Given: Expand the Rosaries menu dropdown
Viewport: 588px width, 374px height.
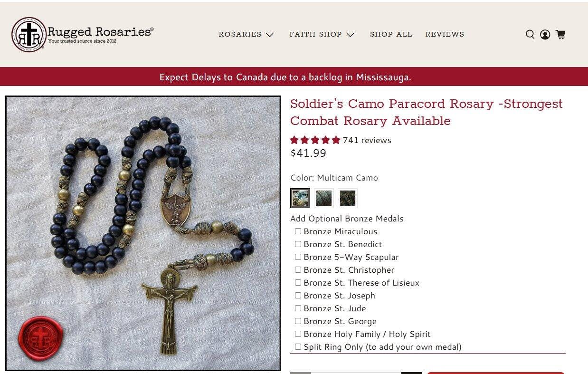Looking at the screenshot, I should [246, 34].
